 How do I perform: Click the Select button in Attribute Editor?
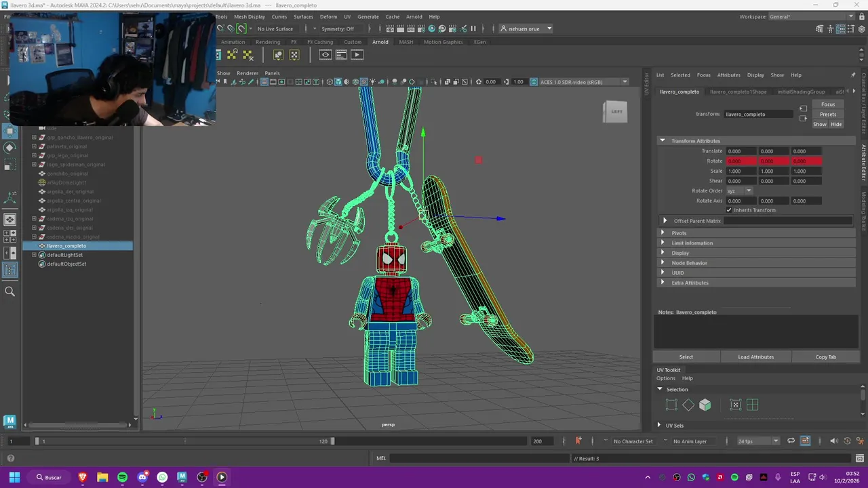click(x=686, y=357)
